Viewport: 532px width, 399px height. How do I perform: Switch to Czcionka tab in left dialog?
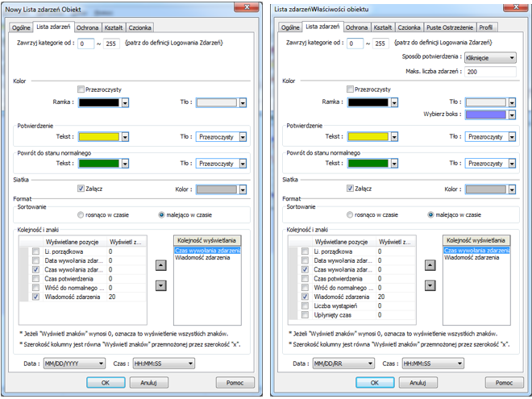(x=139, y=27)
